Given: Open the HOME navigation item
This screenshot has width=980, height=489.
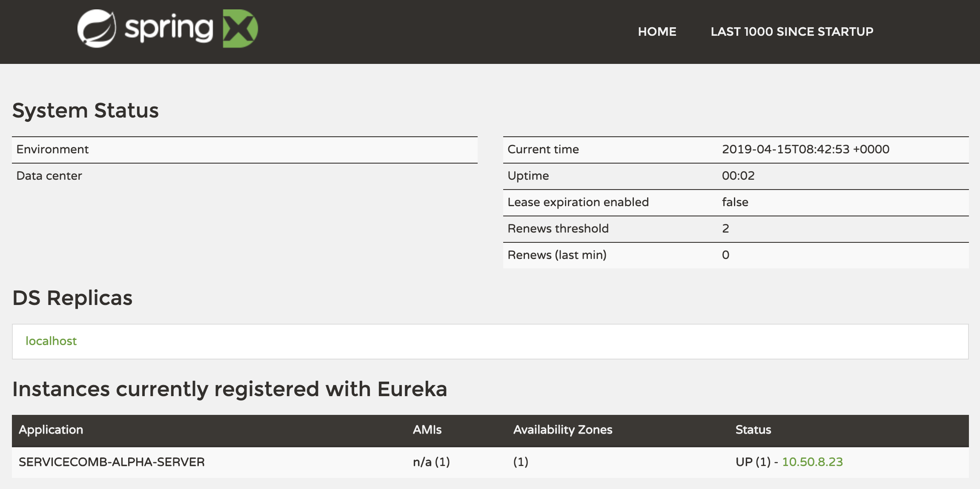Looking at the screenshot, I should (657, 32).
